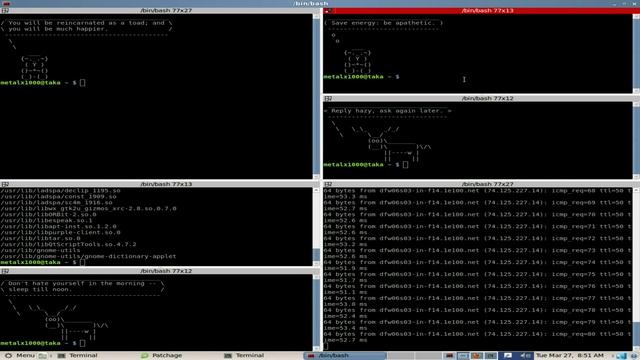Viewport: 640px width, 360px height.
Task: Click third workspace in taskbar switcher
Action: tap(490, 356)
